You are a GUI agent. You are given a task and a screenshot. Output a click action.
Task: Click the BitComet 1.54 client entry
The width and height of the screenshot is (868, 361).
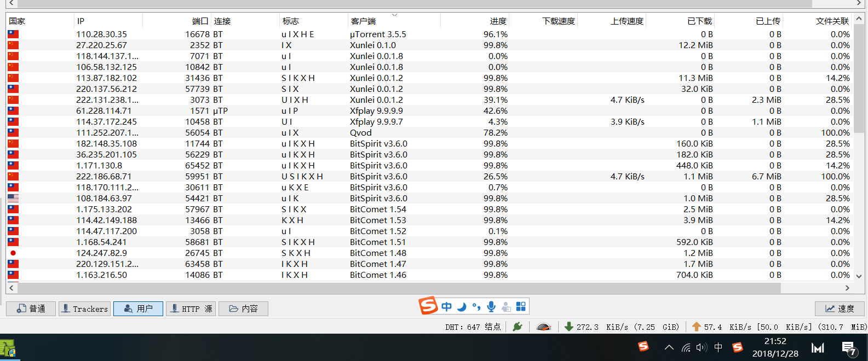click(x=378, y=209)
